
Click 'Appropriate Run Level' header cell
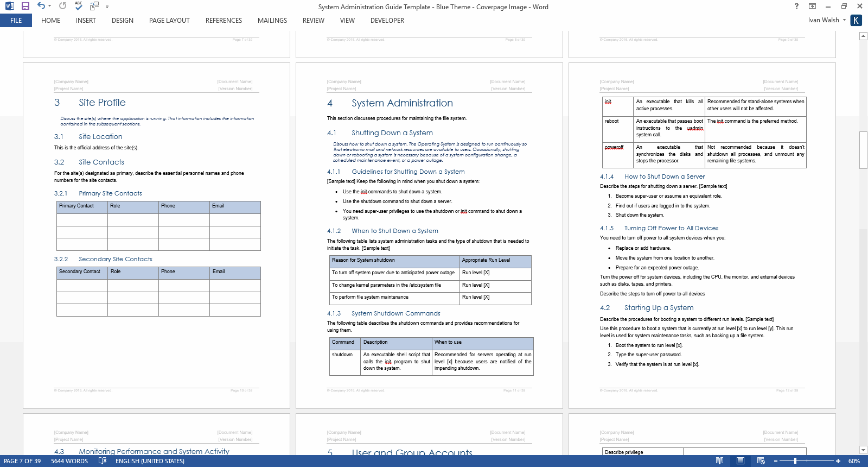(x=495, y=261)
